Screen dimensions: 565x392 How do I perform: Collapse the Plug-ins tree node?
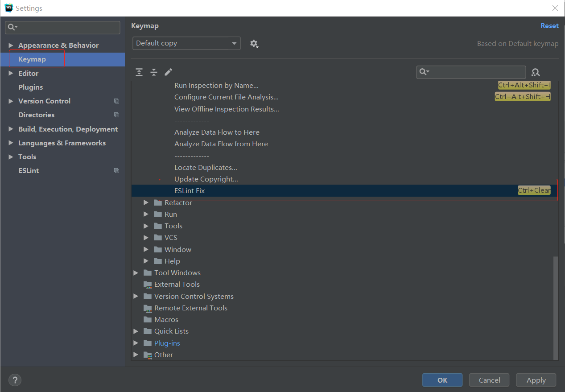[x=136, y=343]
